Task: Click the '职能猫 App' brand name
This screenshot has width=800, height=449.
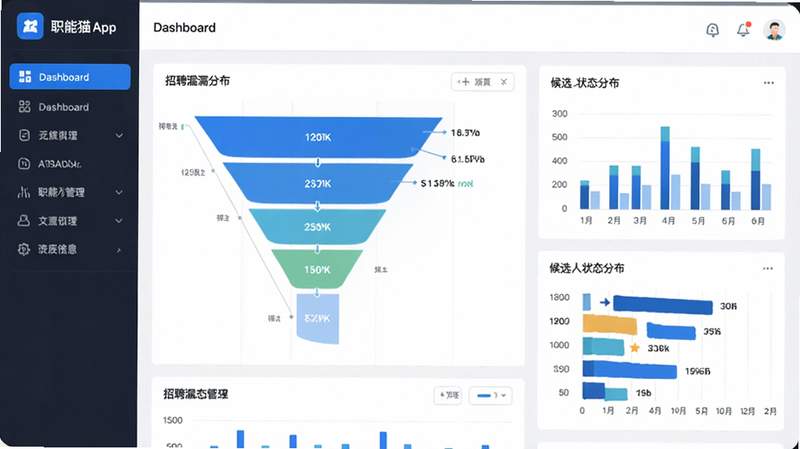Action: pos(83,27)
